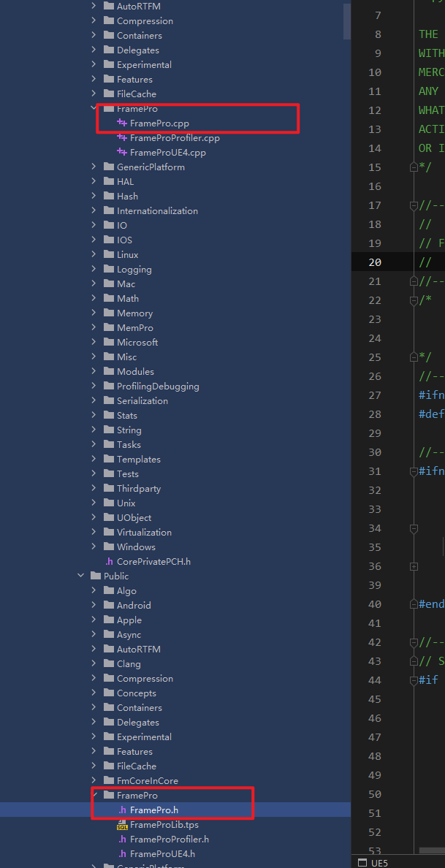Image resolution: width=445 pixels, height=868 pixels.
Task: Click the UE5 label in status bar
Action: pyautogui.click(x=380, y=862)
